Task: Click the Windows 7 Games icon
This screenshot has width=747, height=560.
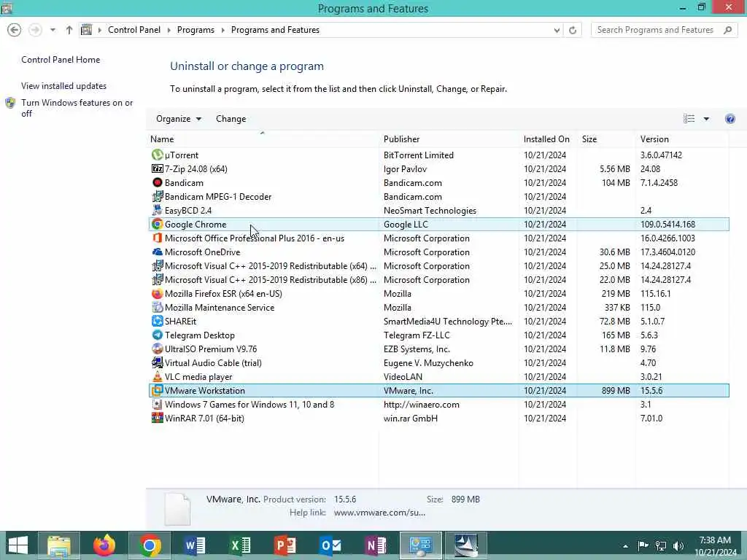Action: 158,404
